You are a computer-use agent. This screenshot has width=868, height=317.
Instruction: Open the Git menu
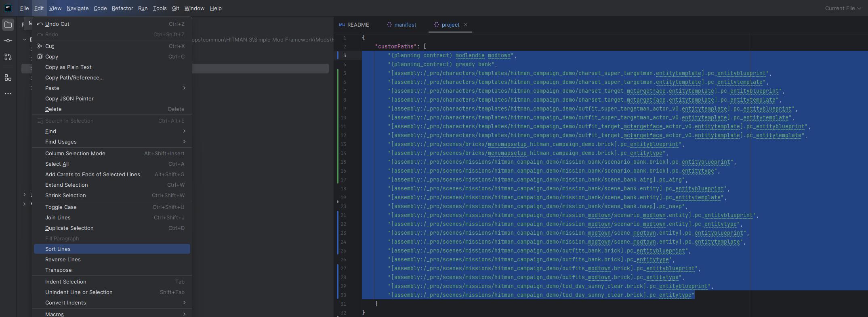[x=175, y=8]
